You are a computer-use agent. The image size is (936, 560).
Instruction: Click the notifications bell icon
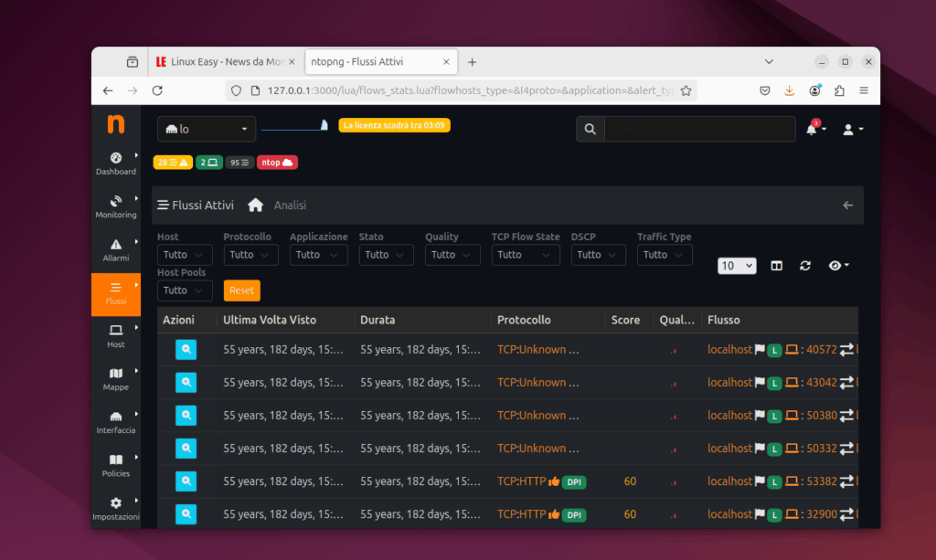812,130
